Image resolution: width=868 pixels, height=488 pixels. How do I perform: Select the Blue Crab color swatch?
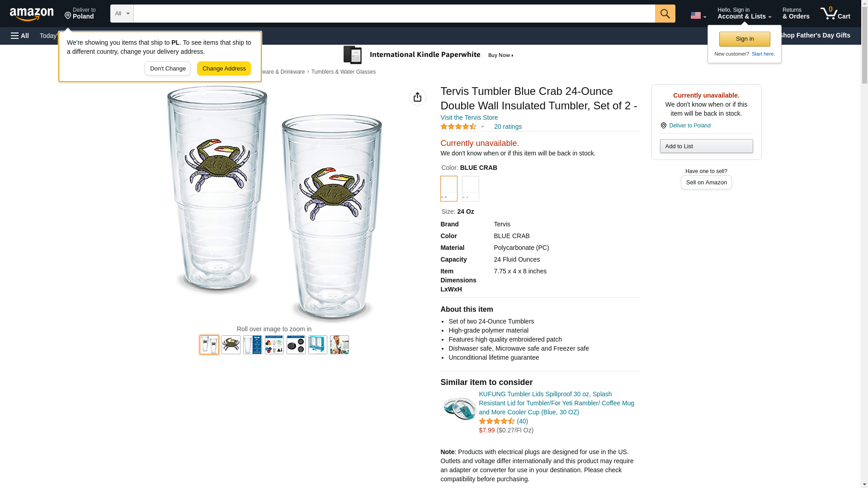point(448,188)
